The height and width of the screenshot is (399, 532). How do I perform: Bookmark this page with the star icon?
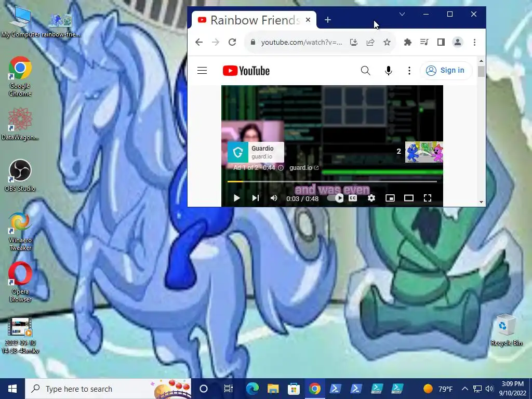click(x=387, y=42)
